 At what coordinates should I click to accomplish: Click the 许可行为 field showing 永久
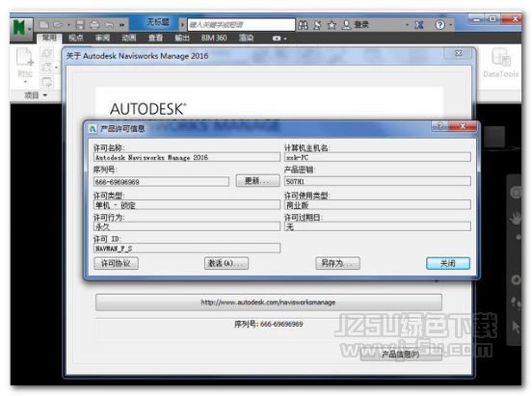(187, 226)
